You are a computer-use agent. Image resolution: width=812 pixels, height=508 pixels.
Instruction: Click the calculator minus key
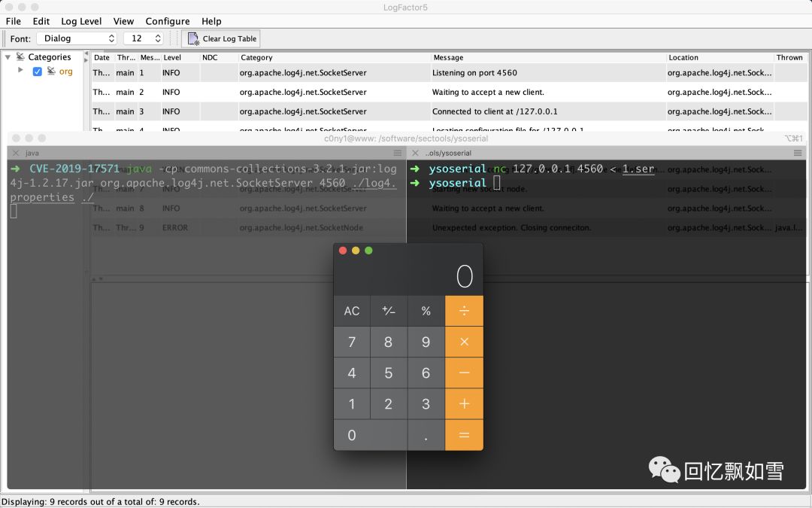point(464,373)
